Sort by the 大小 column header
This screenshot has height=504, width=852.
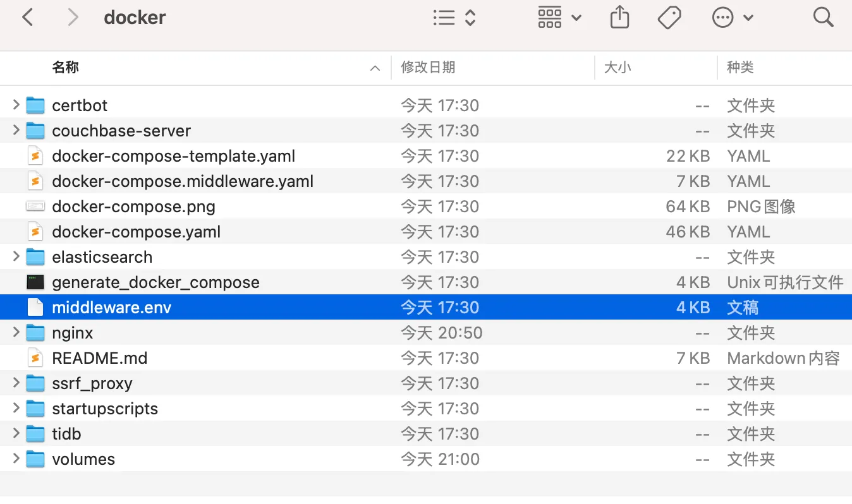pos(618,68)
